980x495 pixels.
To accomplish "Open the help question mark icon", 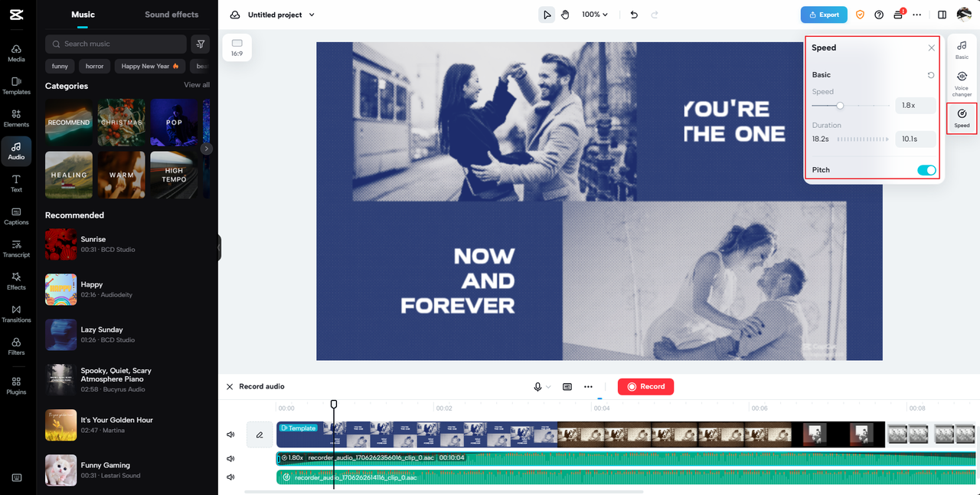I will click(879, 15).
